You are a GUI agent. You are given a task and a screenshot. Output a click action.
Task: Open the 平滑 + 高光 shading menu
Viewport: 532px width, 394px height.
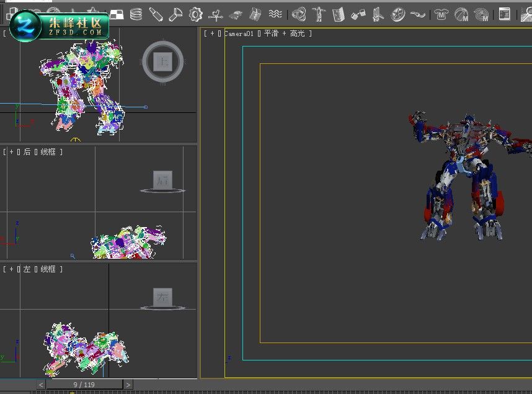click(285, 34)
